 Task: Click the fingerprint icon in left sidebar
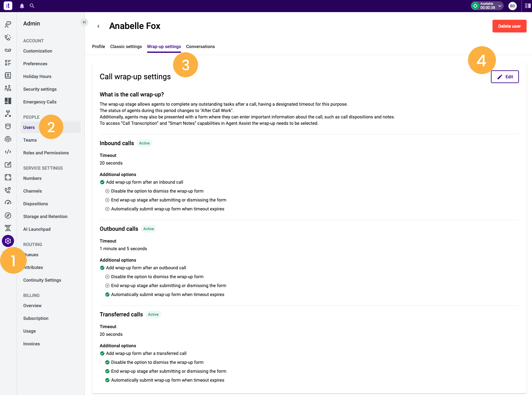click(x=8, y=139)
